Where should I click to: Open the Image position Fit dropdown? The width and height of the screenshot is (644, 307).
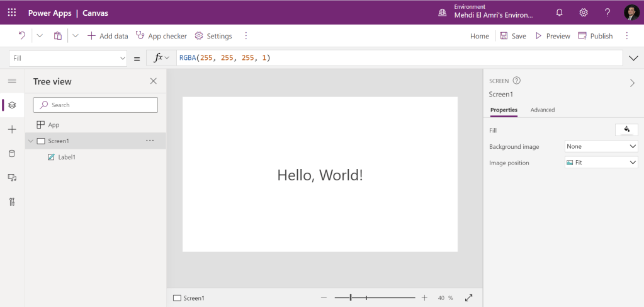[x=601, y=163]
